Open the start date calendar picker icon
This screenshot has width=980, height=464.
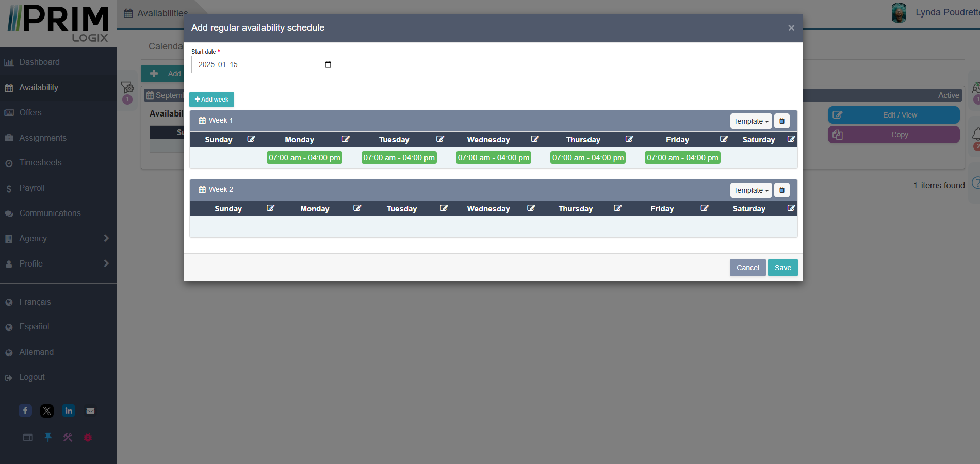point(328,64)
